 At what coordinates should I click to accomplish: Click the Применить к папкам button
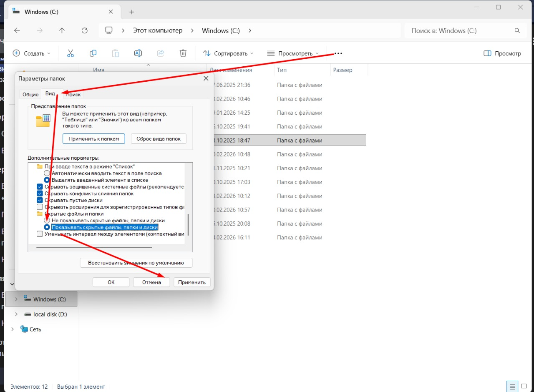coord(93,139)
